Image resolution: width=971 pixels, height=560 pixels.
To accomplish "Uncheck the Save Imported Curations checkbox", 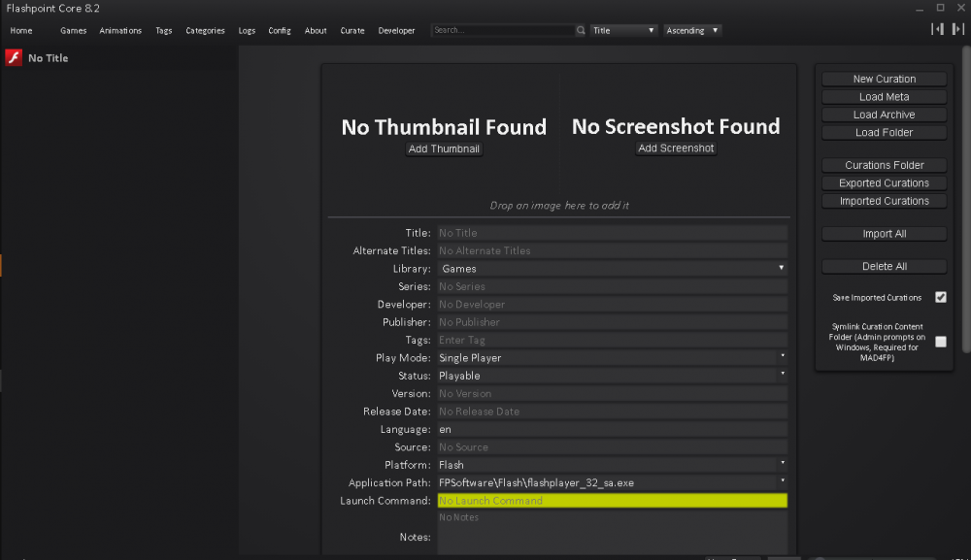I will click(x=940, y=297).
